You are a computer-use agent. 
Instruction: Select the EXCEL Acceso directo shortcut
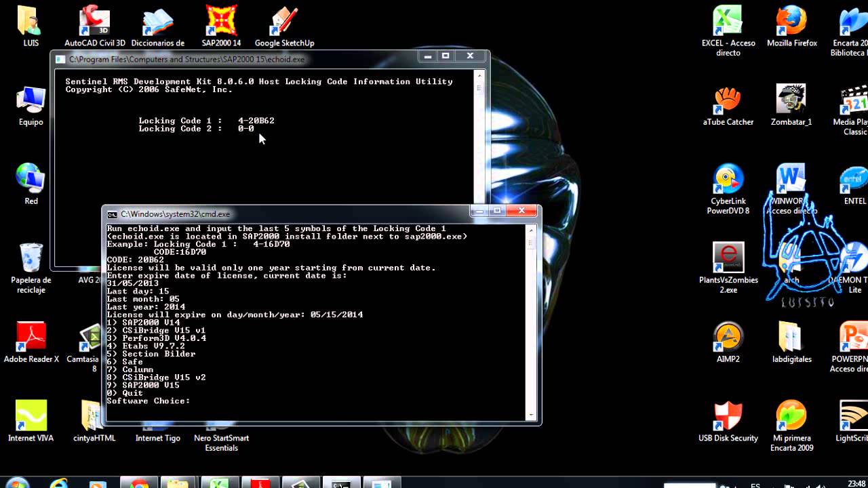click(728, 30)
